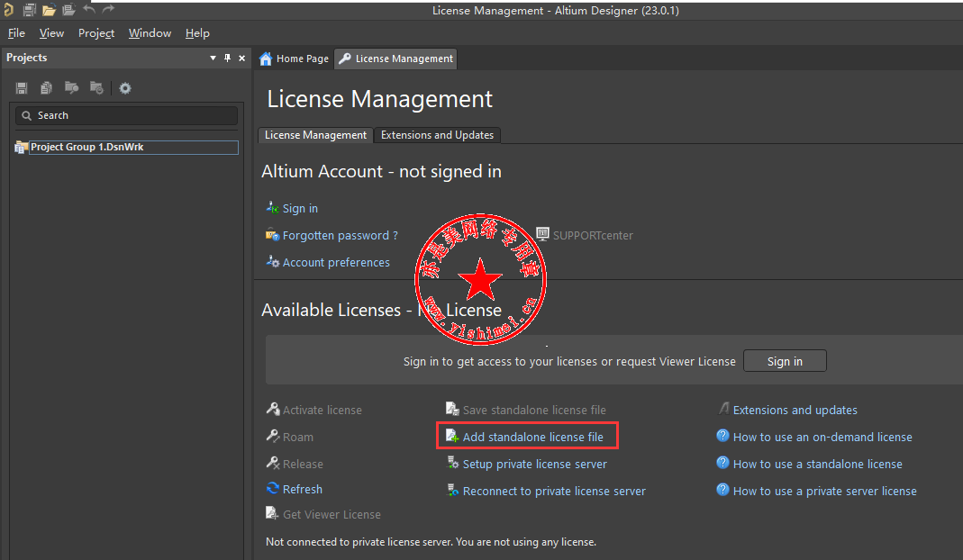
Task: Open the Projects panel dropdown arrow
Action: point(213,58)
